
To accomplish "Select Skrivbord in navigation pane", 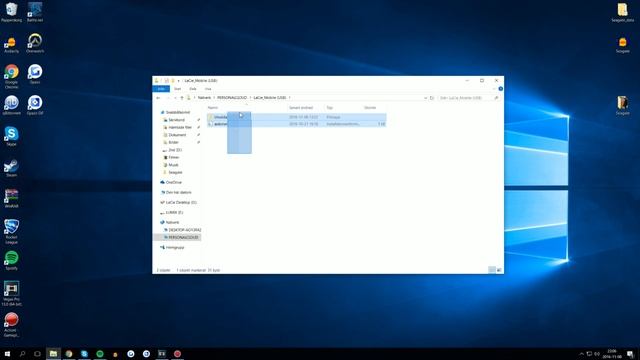I will tap(176, 120).
